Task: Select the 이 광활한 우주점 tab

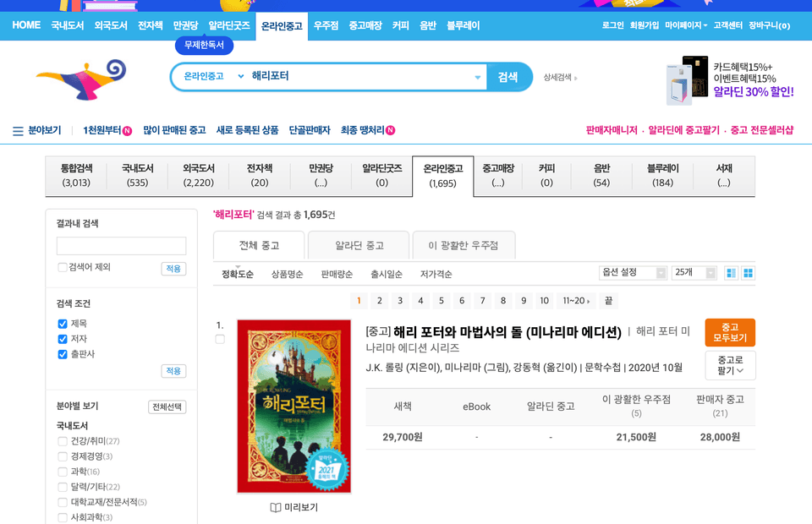Action: pos(464,245)
